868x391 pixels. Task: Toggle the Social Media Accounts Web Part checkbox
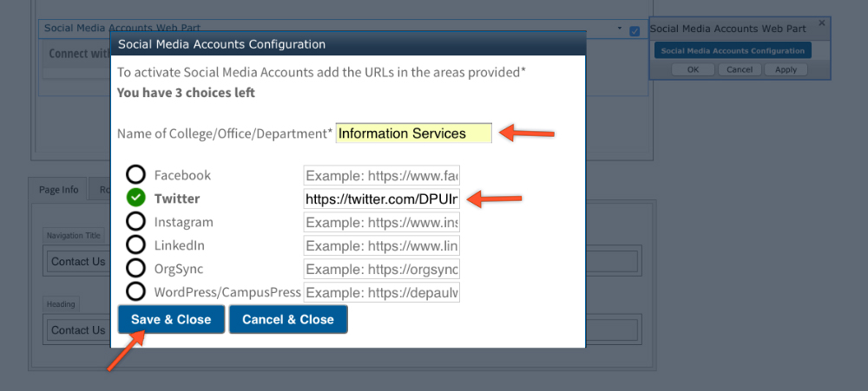[635, 30]
